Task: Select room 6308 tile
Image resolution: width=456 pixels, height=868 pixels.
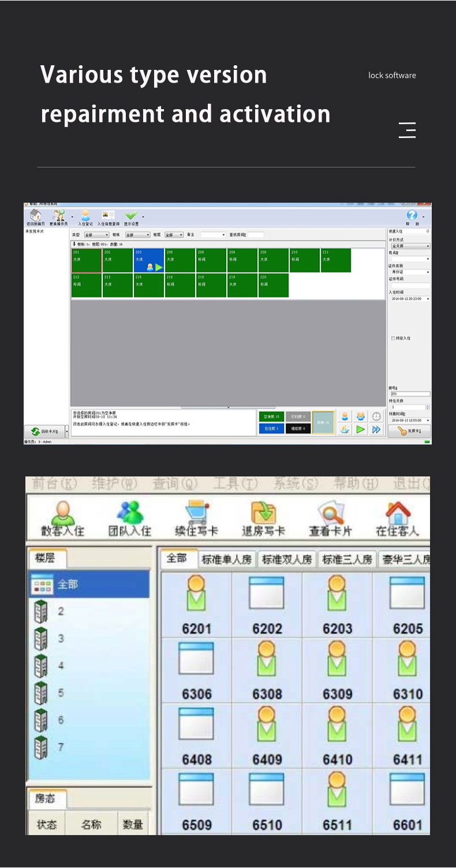Action: [267, 670]
